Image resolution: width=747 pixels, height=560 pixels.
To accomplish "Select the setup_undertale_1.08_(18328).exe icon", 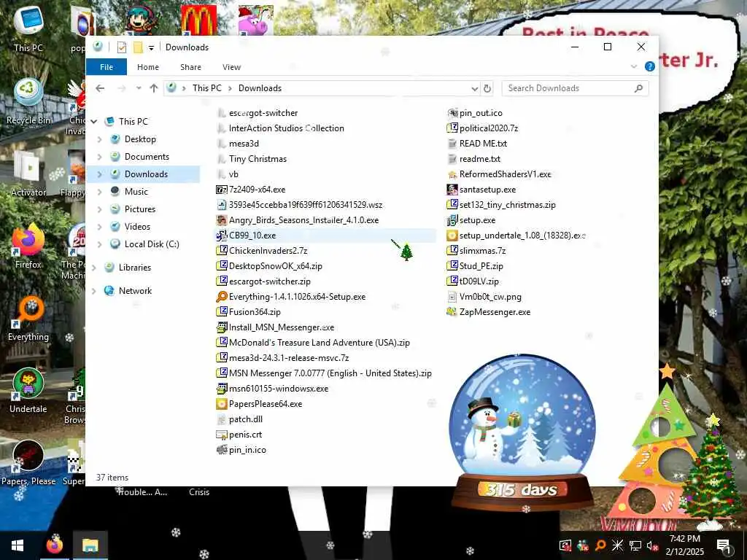I will click(452, 236).
